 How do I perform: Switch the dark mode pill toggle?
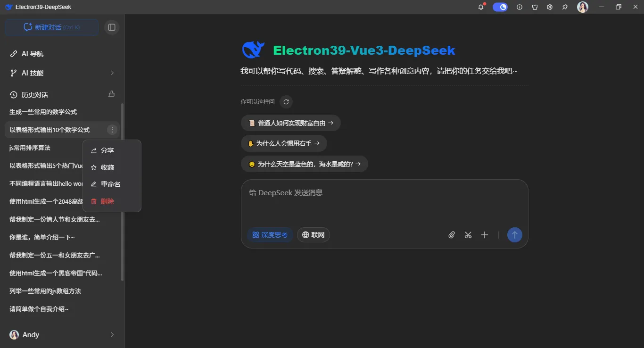(x=500, y=7)
